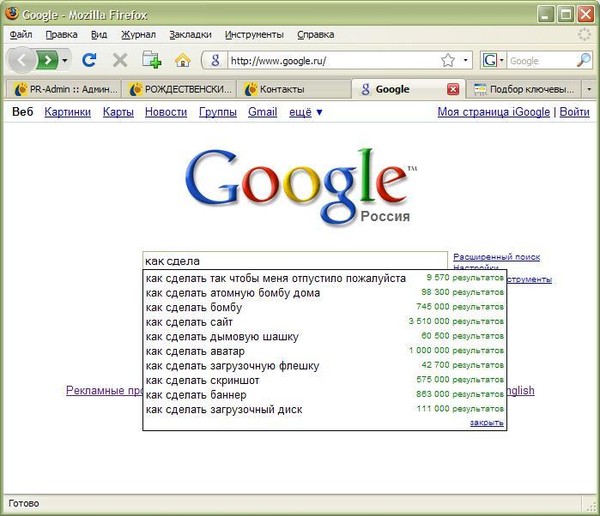Choose suggestion 'как сделать сайт'
Viewport: 600px width, 516px height.
point(324,322)
